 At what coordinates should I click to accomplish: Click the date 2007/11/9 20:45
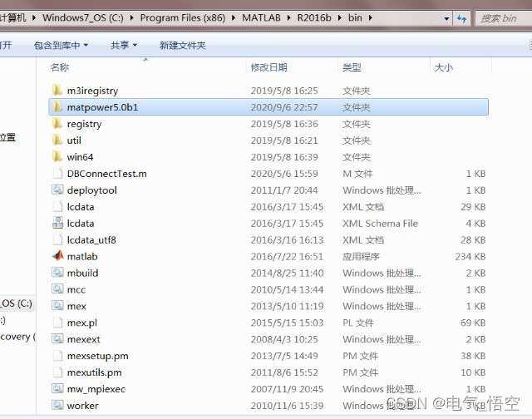(x=287, y=389)
